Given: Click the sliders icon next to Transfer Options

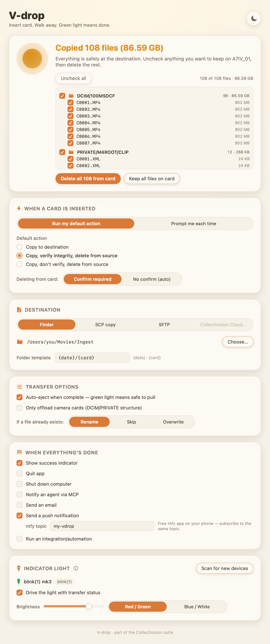Looking at the screenshot, I should coord(19,387).
